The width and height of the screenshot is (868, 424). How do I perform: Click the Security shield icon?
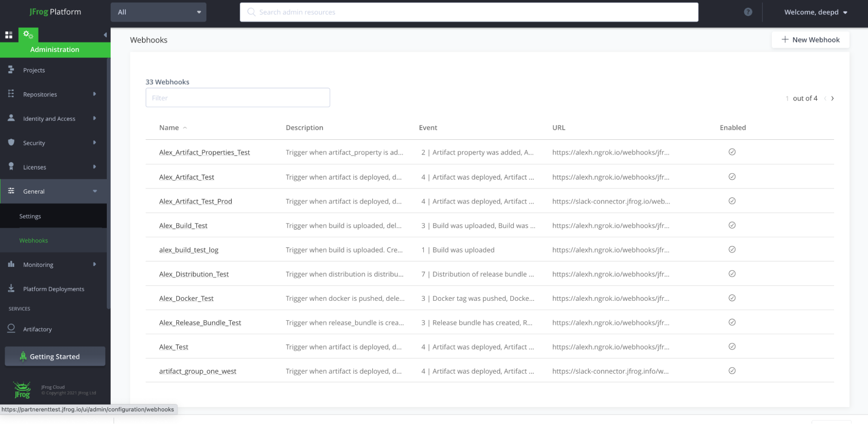[x=11, y=142]
